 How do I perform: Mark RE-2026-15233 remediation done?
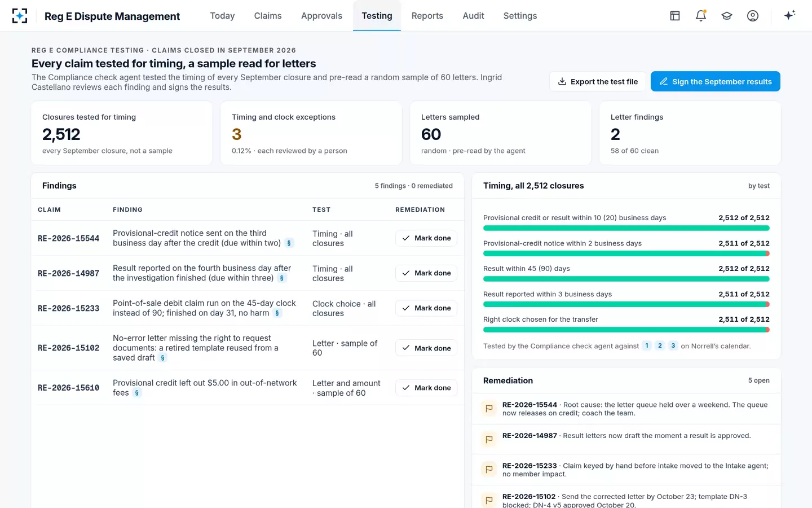click(x=426, y=308)
